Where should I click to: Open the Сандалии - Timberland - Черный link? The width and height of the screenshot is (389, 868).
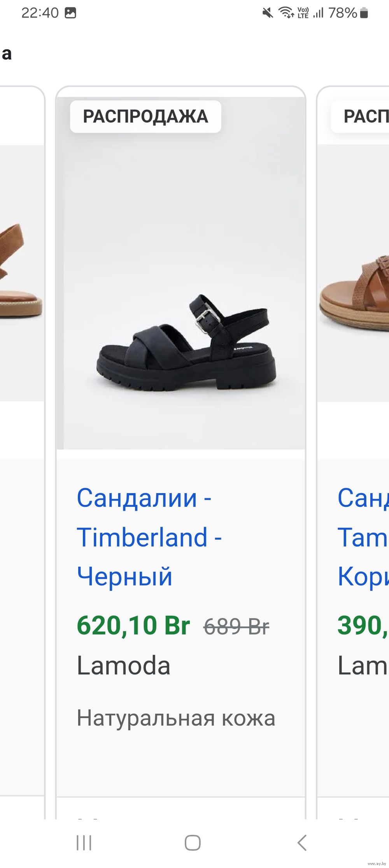click(x=149, y=537)
